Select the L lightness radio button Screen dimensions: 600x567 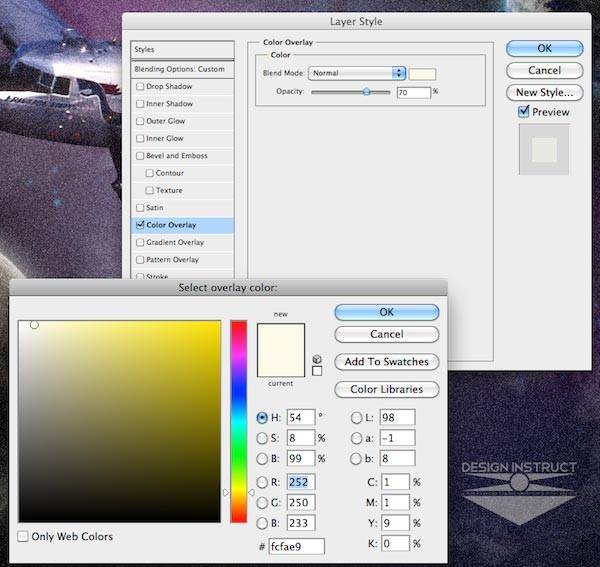tap(357, 418)
